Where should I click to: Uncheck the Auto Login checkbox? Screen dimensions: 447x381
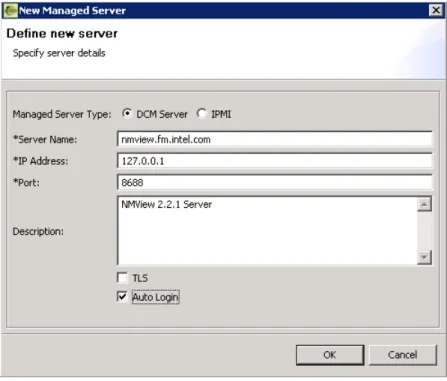click(122, 297)
